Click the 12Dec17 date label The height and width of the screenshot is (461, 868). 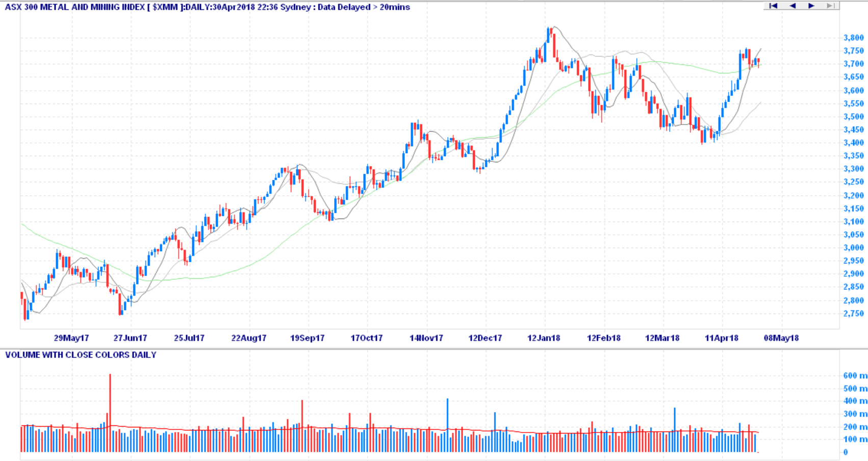pyautogui.click(x=485, y=338)
